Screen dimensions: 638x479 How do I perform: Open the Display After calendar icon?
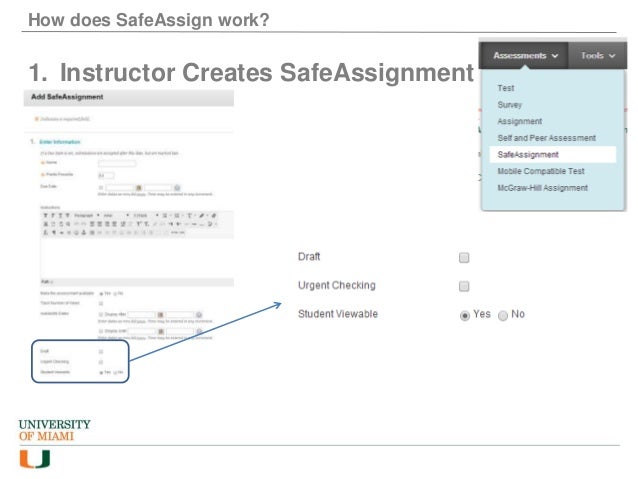point(160,315)
